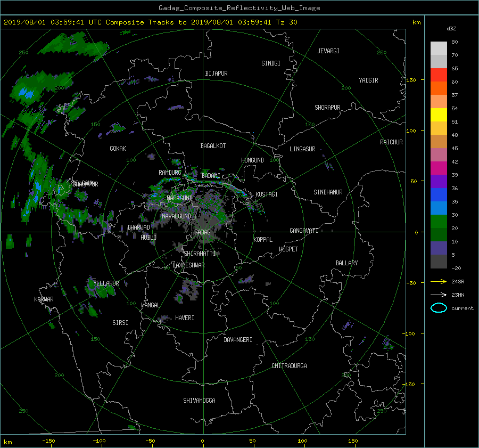
Task: Click the KUSTAGI city label
Action: tap(267, 194)
